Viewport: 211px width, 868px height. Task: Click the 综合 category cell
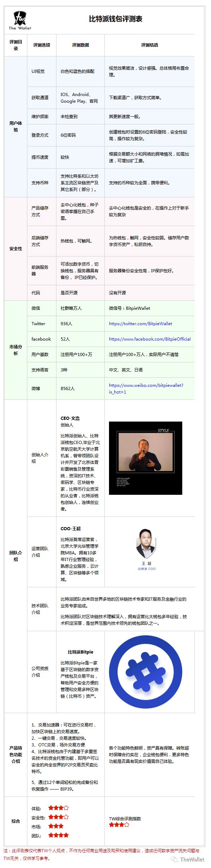[x=16, y=821]
